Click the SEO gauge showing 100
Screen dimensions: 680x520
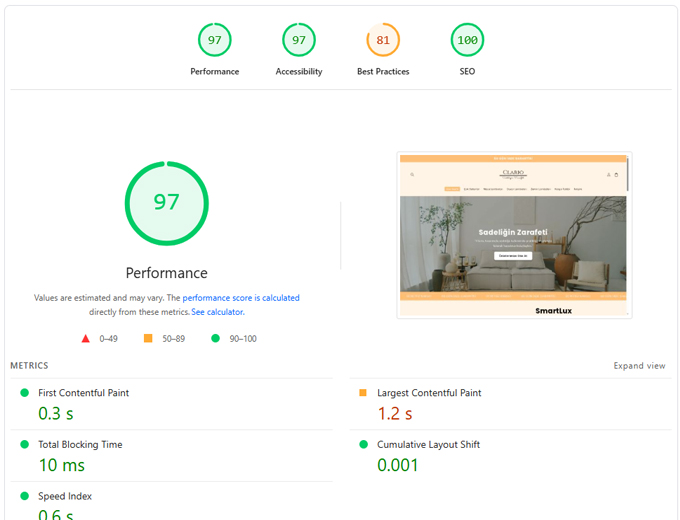click(467, 40)
